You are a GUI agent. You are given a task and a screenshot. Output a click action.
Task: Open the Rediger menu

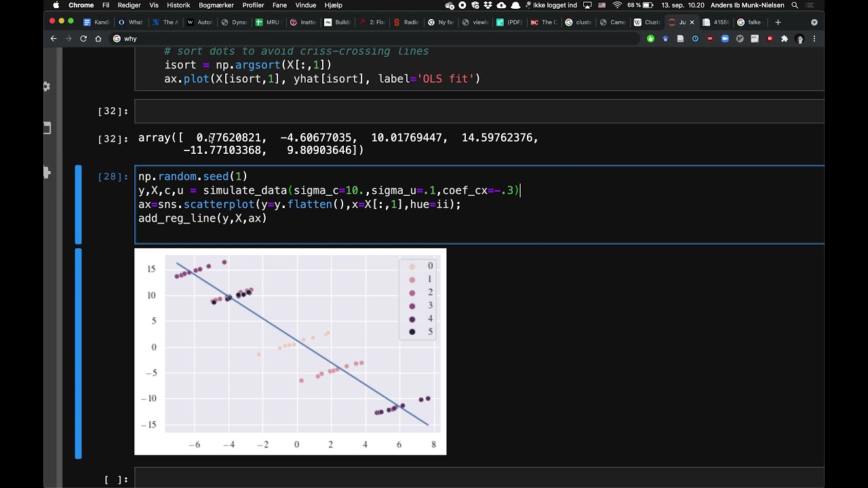pos(130,5)
